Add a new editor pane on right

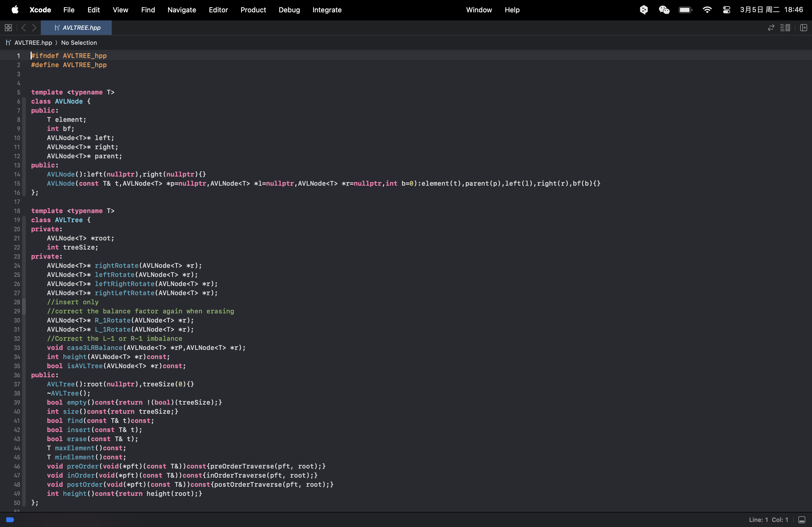pos(803,28)
